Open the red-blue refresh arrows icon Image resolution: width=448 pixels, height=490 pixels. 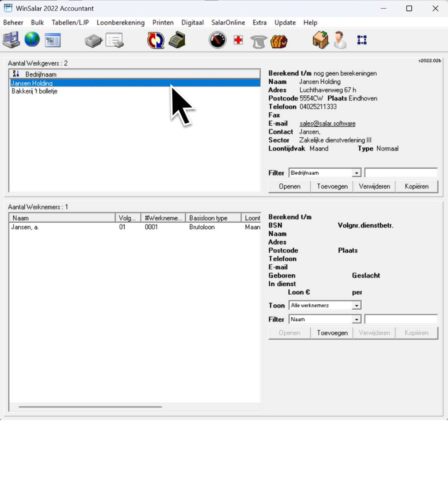pos(156,40)
